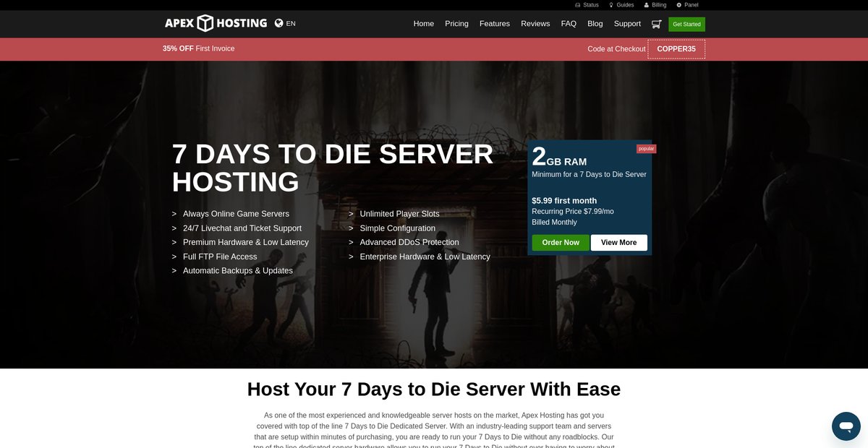Click Host Your 7 Days to Die Server heading
The width and height of the screenshot is (868, 448).
[x=434, y=389]
